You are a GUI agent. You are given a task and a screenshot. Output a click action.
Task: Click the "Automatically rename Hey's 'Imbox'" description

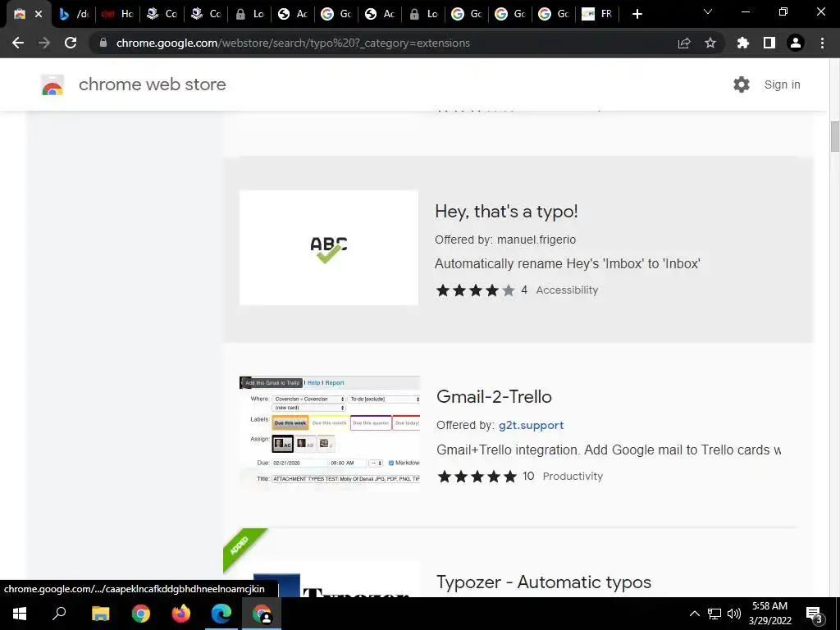pyautogui.click(x=568, y=263)
